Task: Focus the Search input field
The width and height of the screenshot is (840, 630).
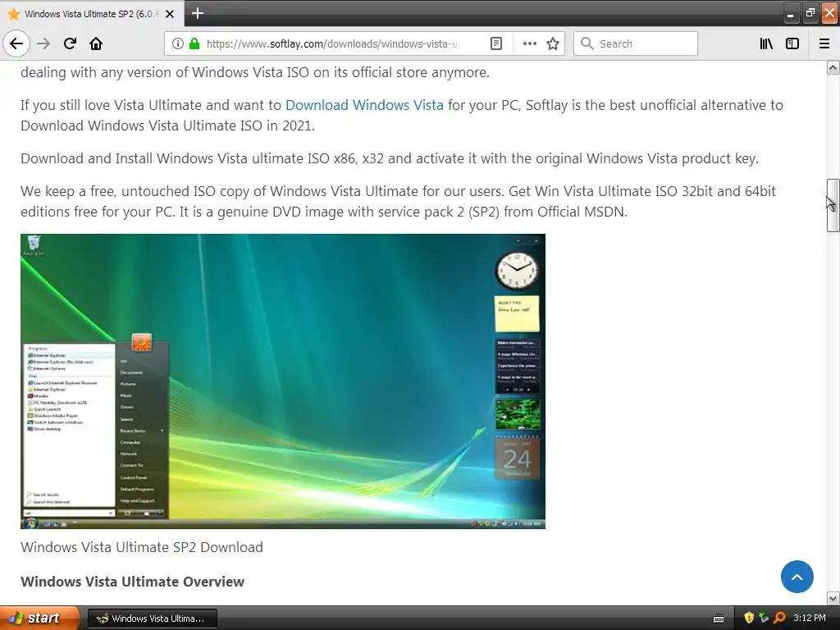Action: (636, 43)
